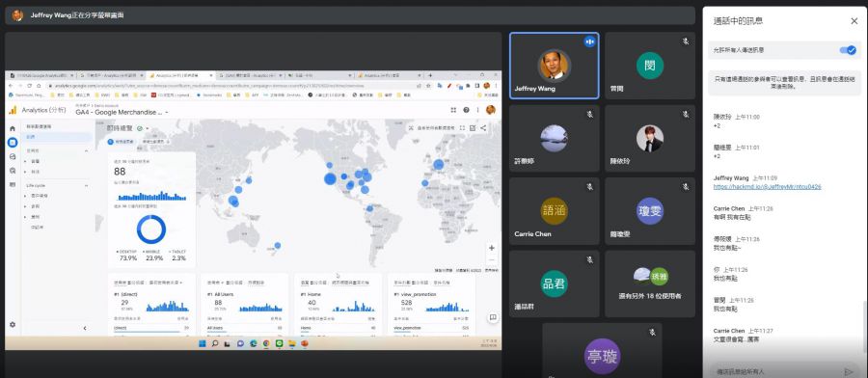Viewport: 868px width, 378px height.
Task: Click the send message input field
Action: (x=775, y=371)
